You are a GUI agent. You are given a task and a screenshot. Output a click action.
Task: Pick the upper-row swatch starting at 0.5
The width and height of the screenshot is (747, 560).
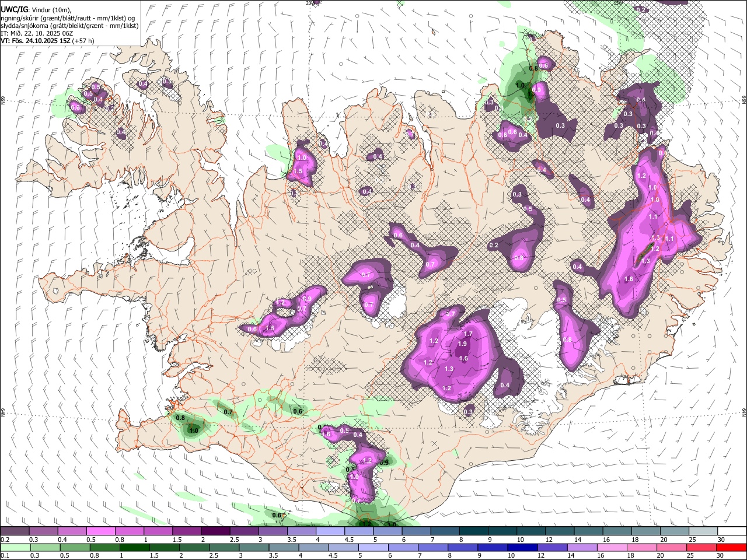(100, 531)
